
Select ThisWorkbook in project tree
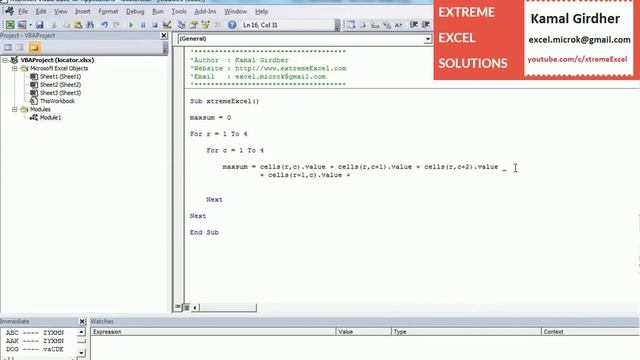[57, 101]
